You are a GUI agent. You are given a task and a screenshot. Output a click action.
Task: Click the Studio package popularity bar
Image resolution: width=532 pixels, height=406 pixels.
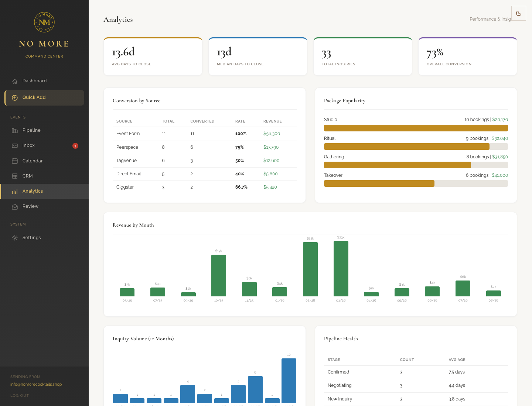point(416,128)
